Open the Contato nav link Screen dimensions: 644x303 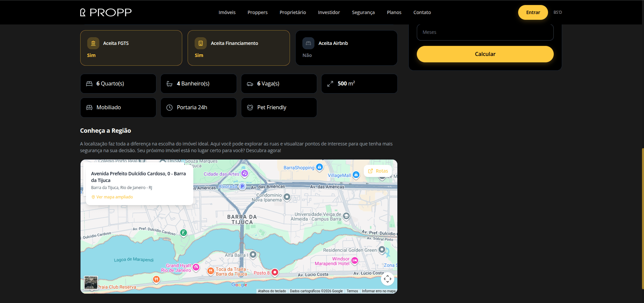click(422, 12)
